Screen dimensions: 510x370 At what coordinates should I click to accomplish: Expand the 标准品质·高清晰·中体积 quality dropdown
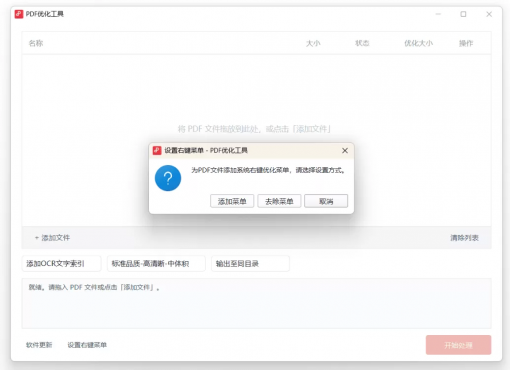click(x=156, y=264)
